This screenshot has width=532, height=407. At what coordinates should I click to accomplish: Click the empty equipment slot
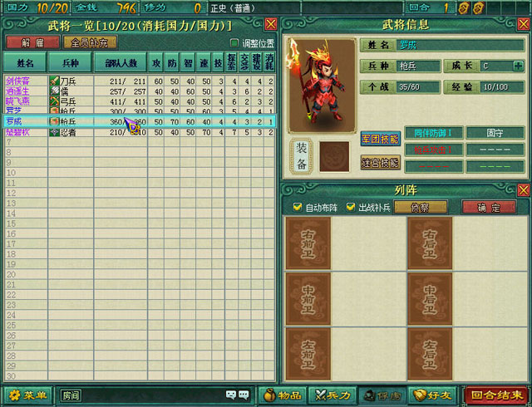point(334,157)
